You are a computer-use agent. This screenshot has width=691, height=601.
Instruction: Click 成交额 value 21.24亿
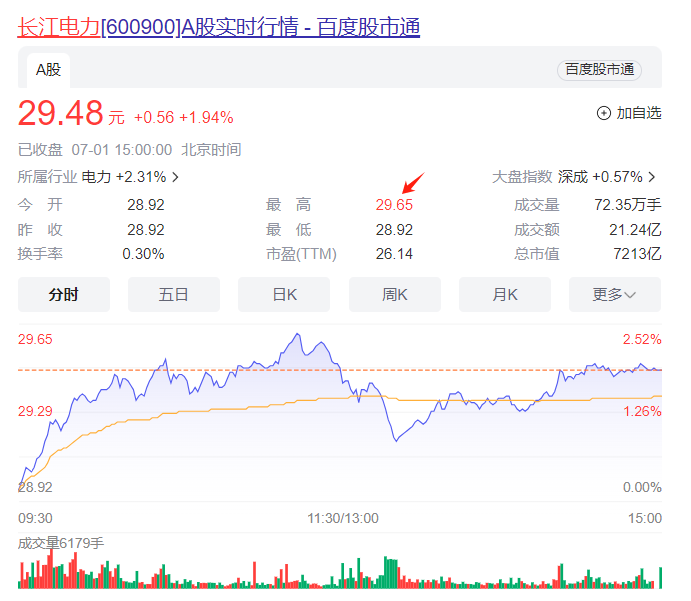tap(635, 230)
